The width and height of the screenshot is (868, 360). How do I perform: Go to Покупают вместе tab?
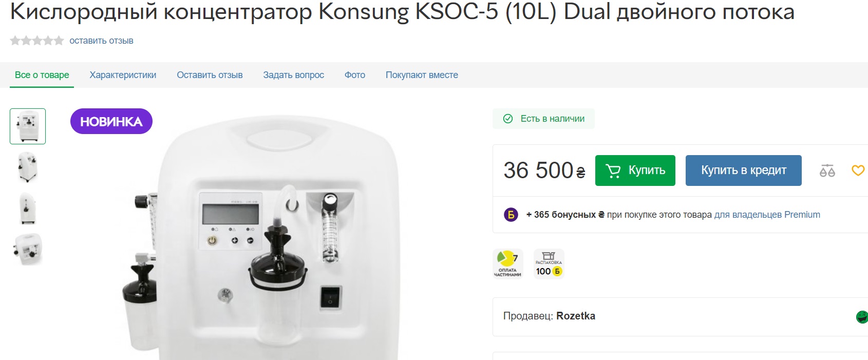tap(422, 75)
